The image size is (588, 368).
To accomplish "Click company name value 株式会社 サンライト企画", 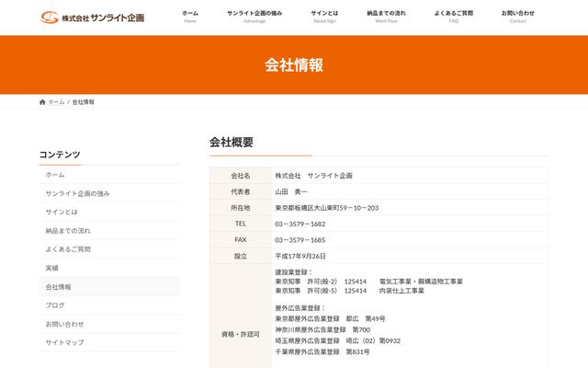I will pyautogui.click(x=314, y=176).
